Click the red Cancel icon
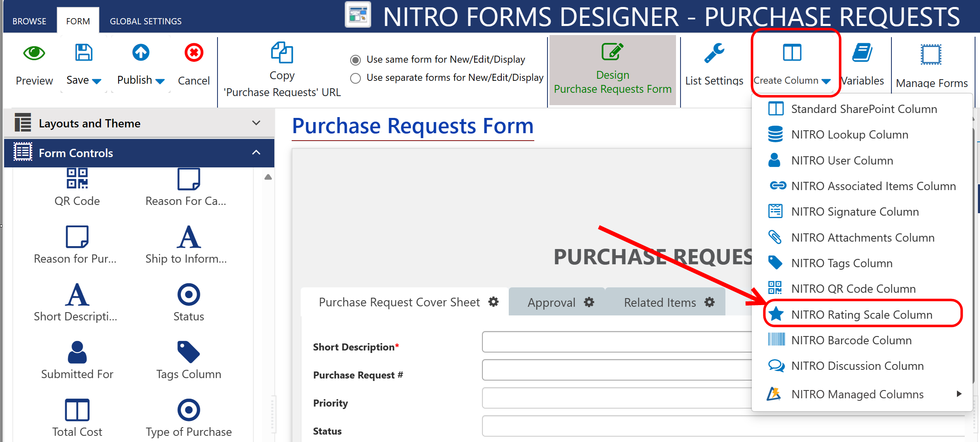Image resolution: width=980 pixels, height=442 pixels. [x=194, y=53]
